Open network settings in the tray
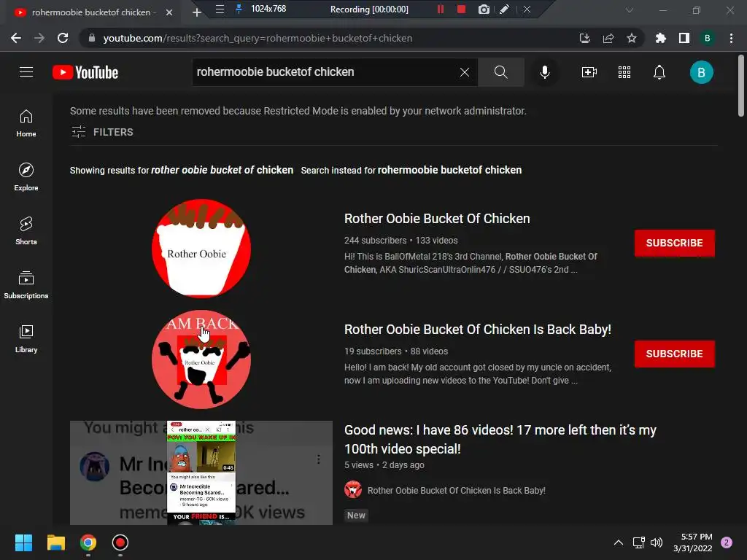The height and width of the screenshot is (560, 747). (x=638, y=542)
